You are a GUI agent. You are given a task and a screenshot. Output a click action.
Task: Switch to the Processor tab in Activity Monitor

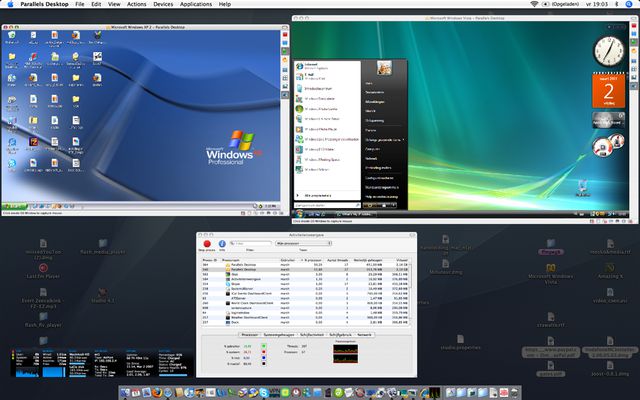click(x=250, y=335)
